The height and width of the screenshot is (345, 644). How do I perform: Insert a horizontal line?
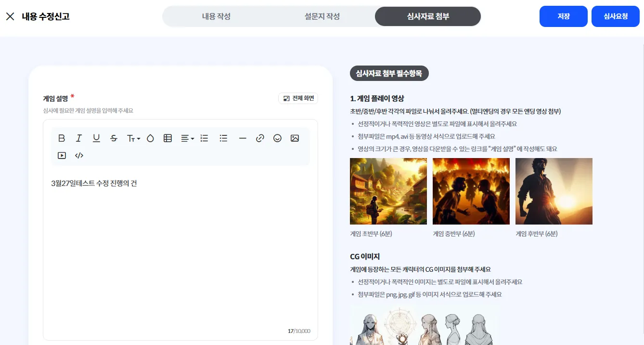click(x=243, y=138)
